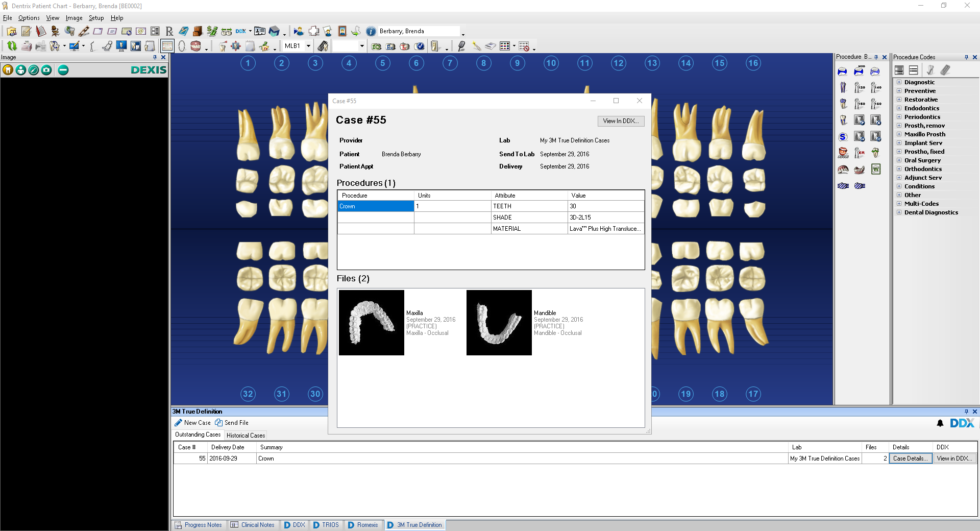Click the EO status toolbar icon
Screen dimensions: 980x531
[376, 46]
